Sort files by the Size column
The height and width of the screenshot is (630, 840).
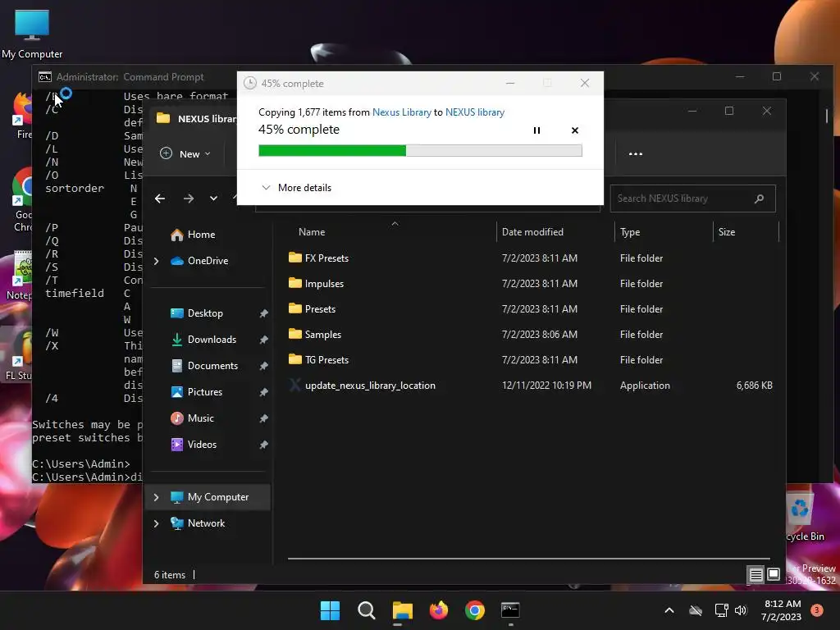(727, 232)
